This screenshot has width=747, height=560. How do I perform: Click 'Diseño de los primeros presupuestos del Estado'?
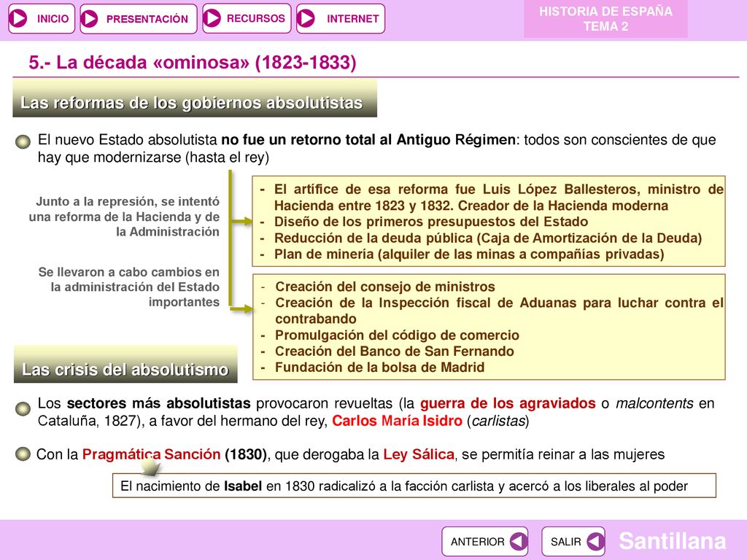(x=431, y=222)
